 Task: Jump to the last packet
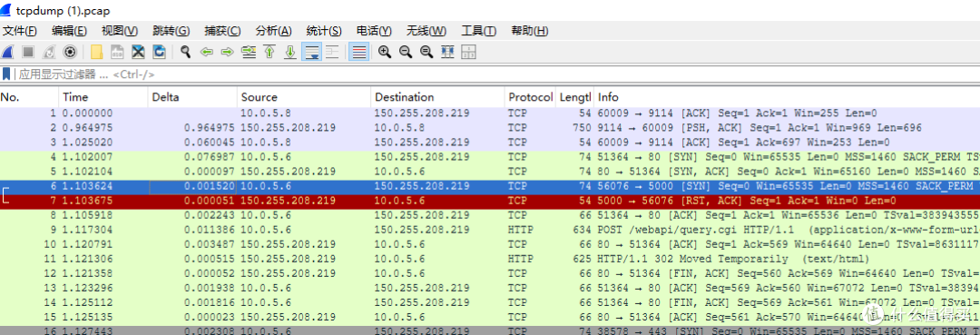coord(290,53)
